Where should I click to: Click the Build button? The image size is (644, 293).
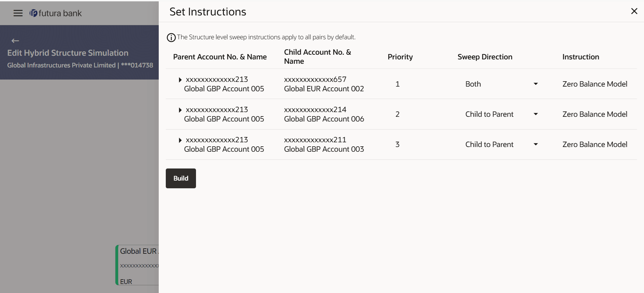pyautogui.click(x=181, y=178)
